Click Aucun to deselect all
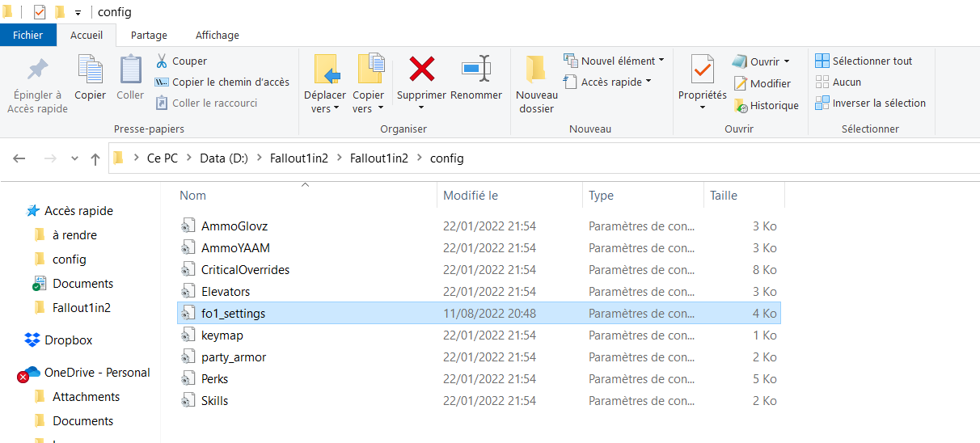The height and width of the screenshot is (443, 980). point(838,82)
